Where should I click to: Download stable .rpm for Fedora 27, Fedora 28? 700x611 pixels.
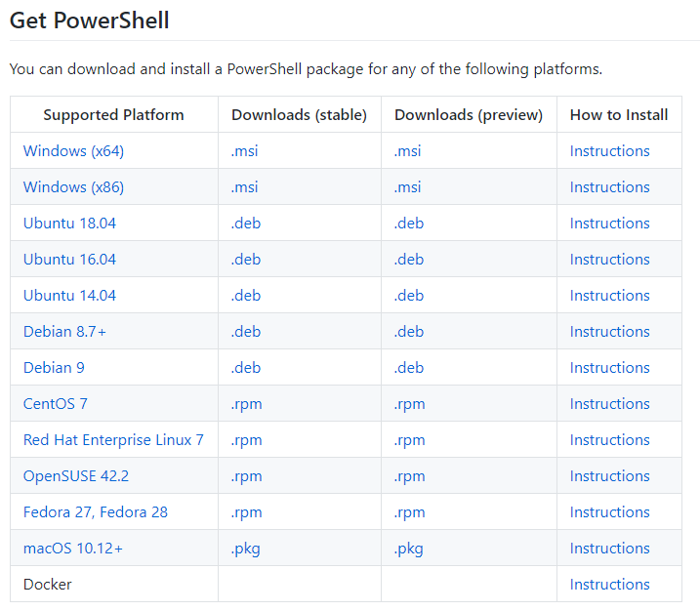coord(246,513)
